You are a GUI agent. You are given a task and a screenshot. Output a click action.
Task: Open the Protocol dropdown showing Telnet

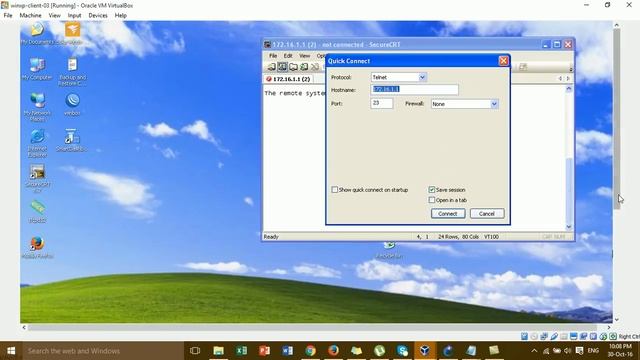point(399,77)
